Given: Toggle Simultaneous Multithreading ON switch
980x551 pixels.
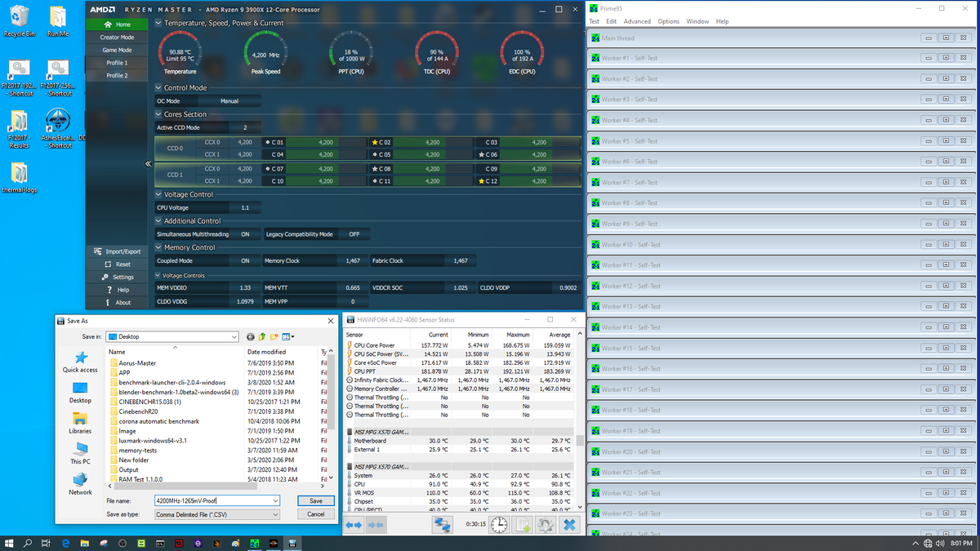Looking at the screenshot, I should pyautogui.click(x=245, y=234).
